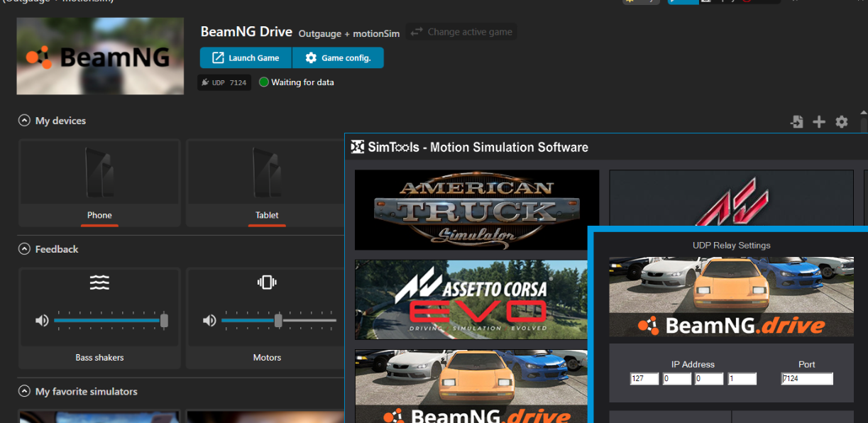Click the UDP Relay Settings heading
Image resolution: width=868 pixels, height=423 pixels.
point(731,245)
